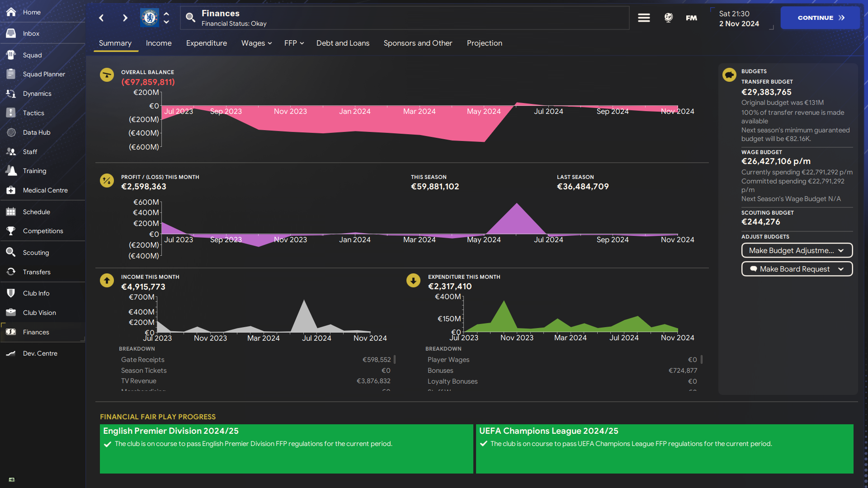Open Dev. Centre in the sidebar
This screenshot has width=868, height=488.
coord(40,353)
